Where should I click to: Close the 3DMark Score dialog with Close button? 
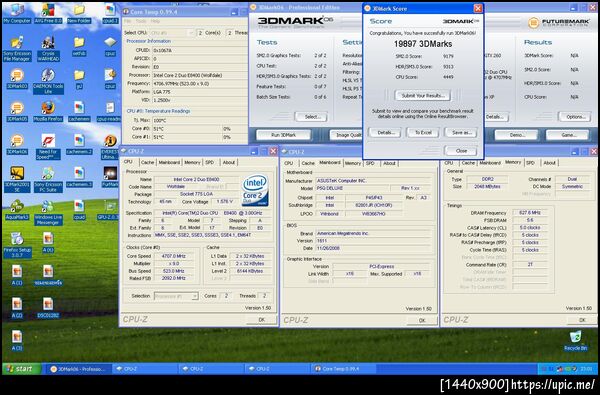[461, 151]
